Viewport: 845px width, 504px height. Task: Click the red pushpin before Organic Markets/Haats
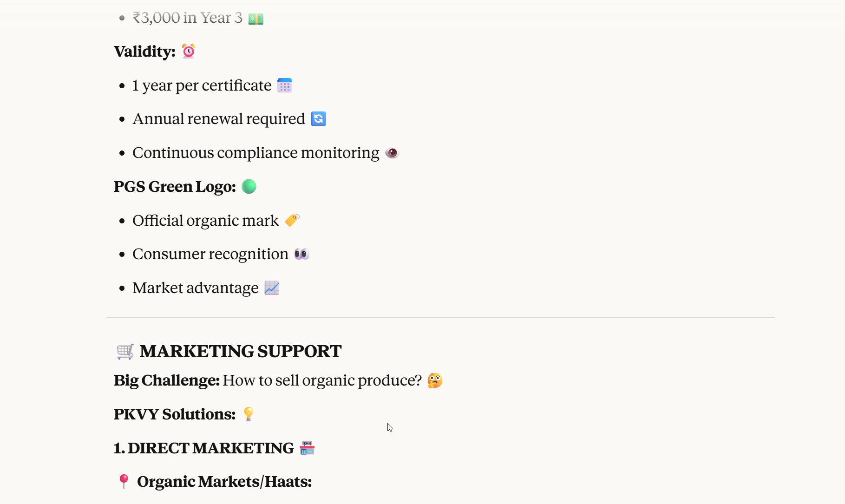(124, 481)
